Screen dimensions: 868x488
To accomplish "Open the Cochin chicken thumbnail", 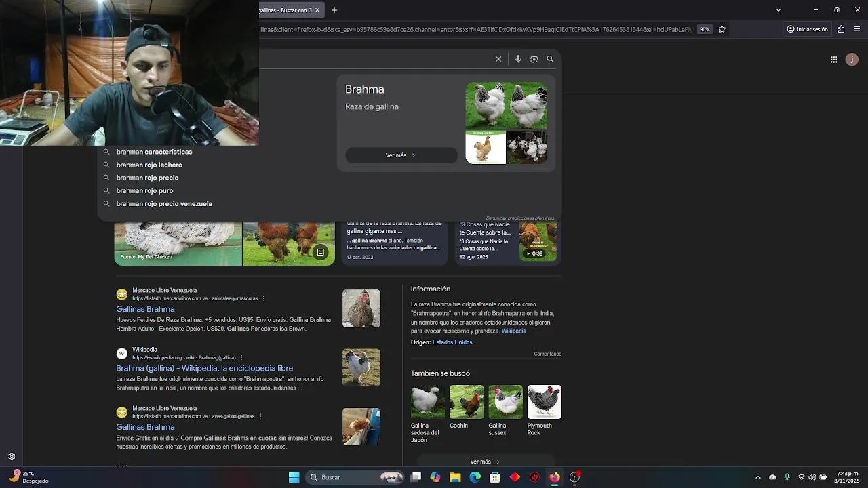I will pyautogui.click(x=467, y=401).
